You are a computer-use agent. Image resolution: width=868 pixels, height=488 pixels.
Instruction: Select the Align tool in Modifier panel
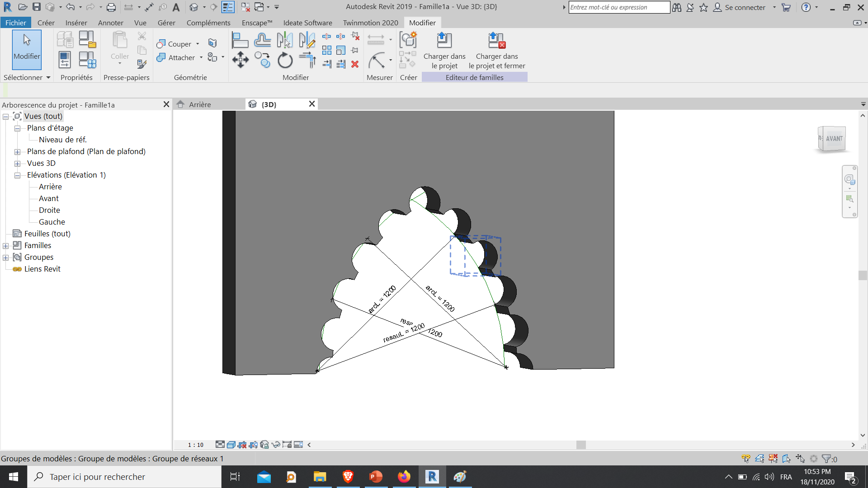(241, 40)
